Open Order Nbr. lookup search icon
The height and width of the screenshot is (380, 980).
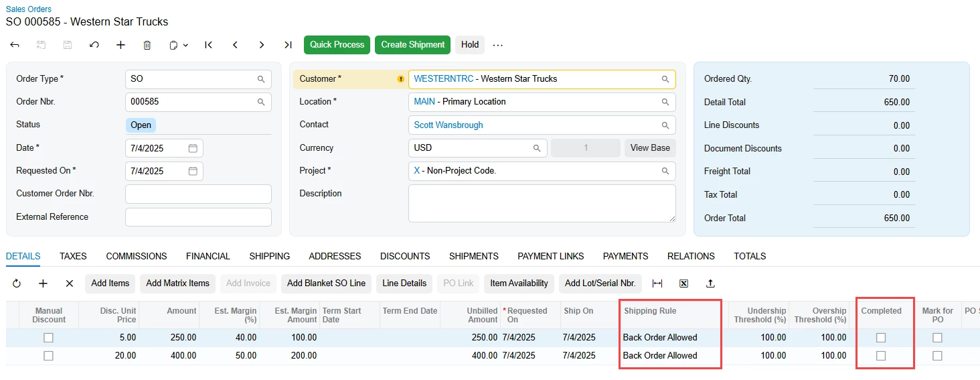click(x=261, y=102)
